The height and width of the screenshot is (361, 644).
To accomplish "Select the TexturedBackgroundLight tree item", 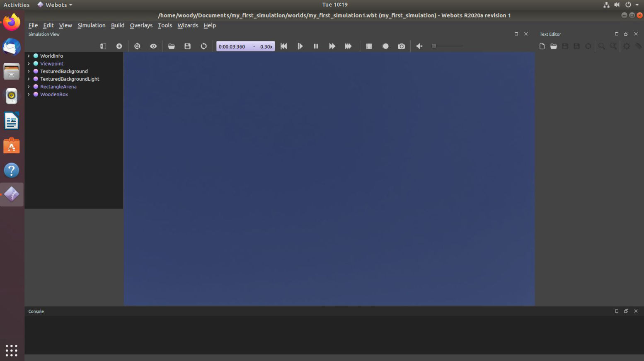I will (70, 79).
